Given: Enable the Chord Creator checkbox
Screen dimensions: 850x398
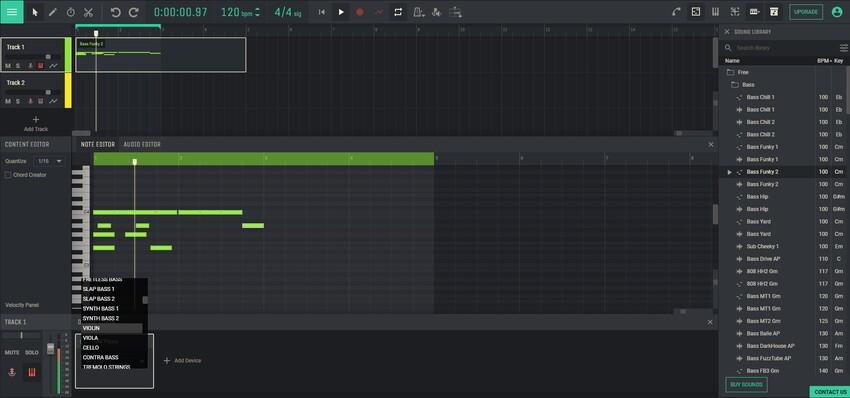Looking at the screenshot, I should (x=8, y=175).
